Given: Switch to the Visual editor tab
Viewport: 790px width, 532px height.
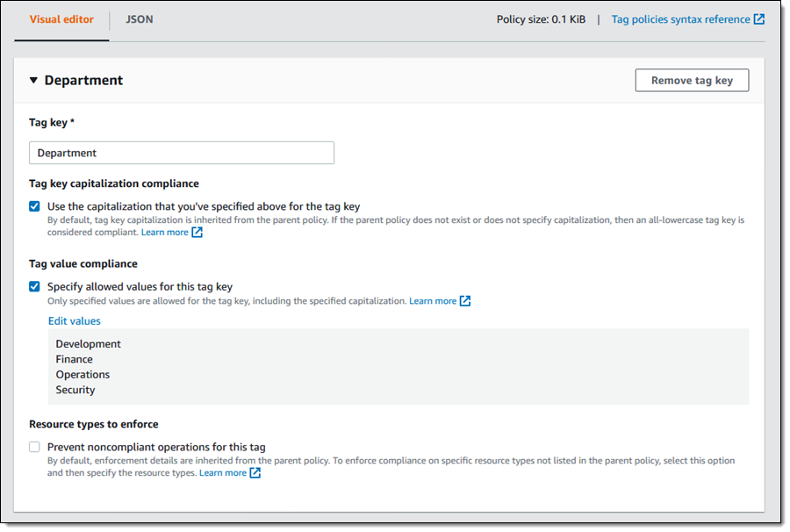Looking at the screenshot, I should [x=61, y=19].
